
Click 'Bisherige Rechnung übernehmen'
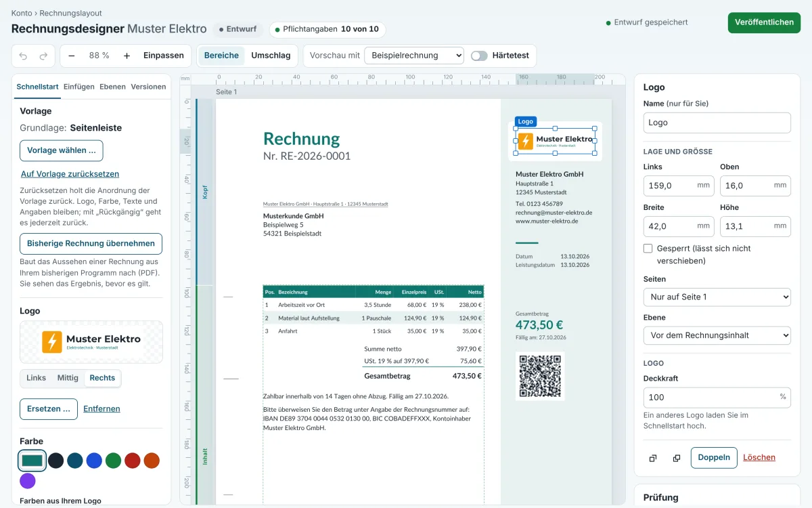coord(91,244)
